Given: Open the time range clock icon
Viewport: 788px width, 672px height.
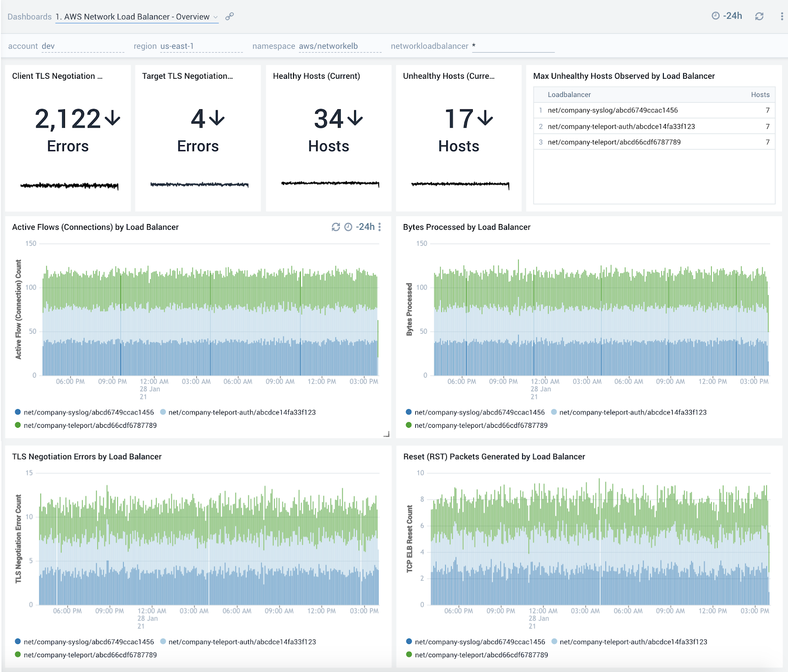Looking at the screenshot, I should pos(717,16).
